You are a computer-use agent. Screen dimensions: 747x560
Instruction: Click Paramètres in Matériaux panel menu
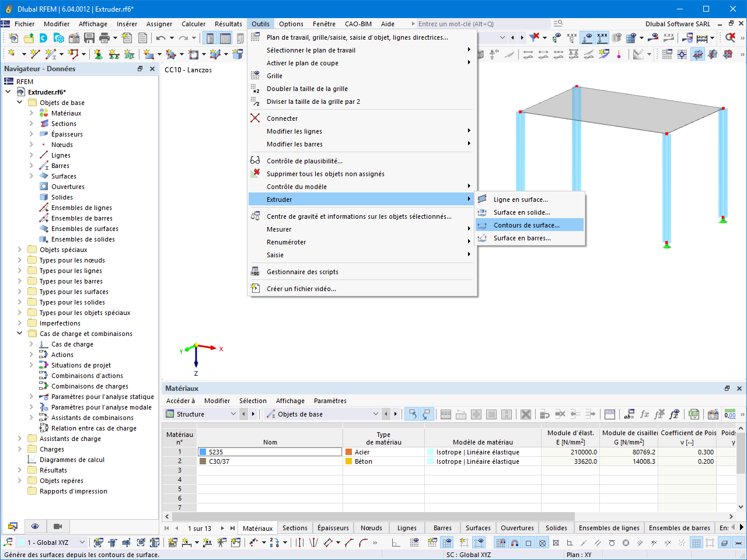[x=330, y=401]
